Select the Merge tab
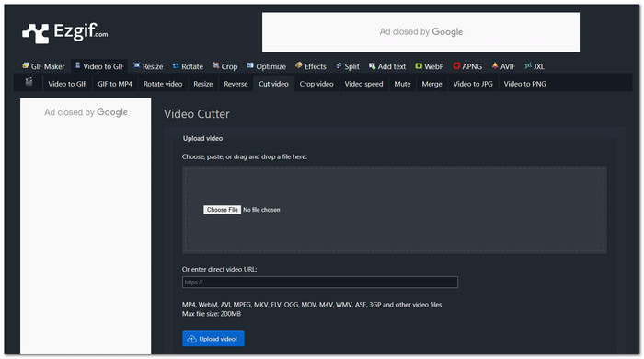The width and height of the screenshot is (644, 359). 431,84
